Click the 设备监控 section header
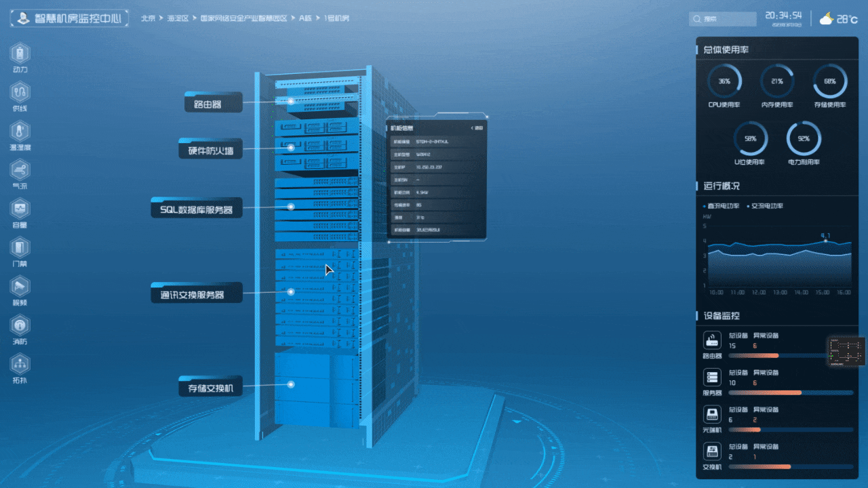 coord(722,316)
